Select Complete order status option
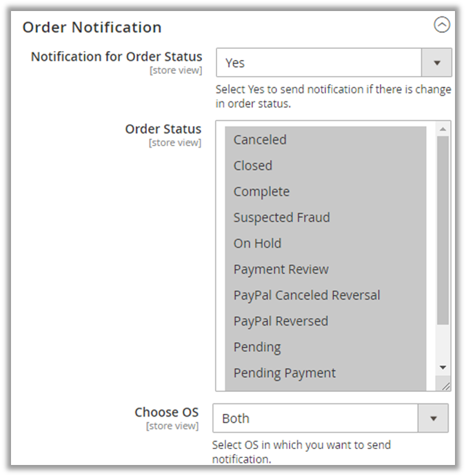Screen dimensions: 466x476 (x=261, y=192)
